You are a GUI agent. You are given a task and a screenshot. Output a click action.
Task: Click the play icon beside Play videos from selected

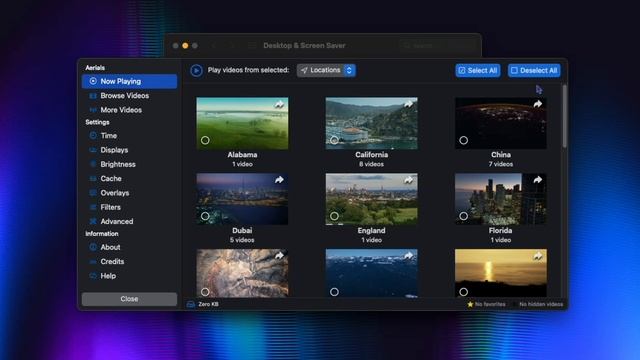click(196, 70)
